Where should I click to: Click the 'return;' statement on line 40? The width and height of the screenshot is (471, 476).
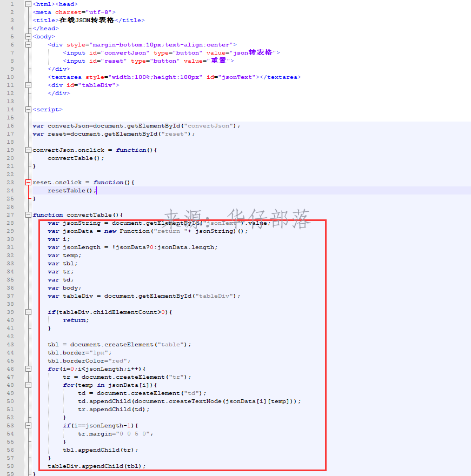[x=76, y=320]
